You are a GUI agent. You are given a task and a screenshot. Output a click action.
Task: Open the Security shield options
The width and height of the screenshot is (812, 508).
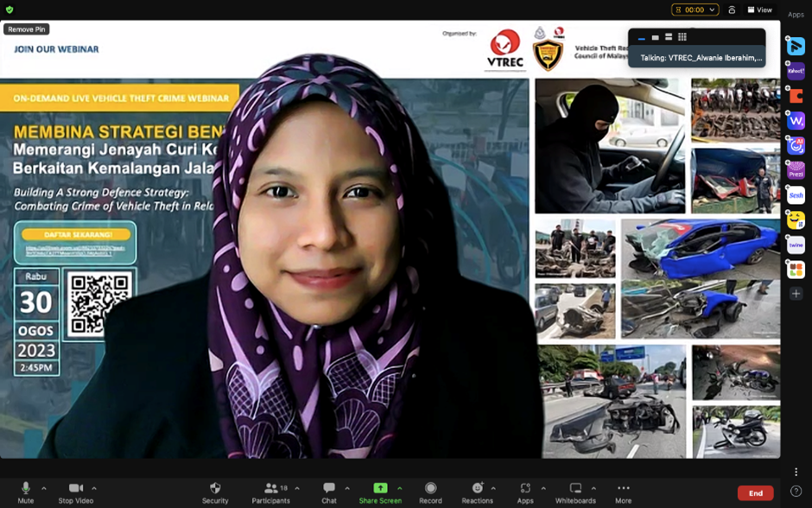pyautogui.click(x=215, y=489)
